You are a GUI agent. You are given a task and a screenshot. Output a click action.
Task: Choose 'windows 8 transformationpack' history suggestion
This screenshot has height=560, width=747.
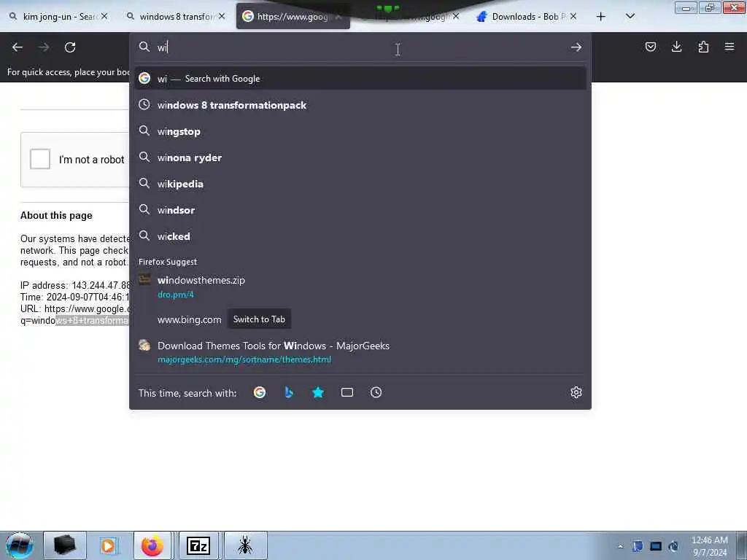click(x=360, y=105)
